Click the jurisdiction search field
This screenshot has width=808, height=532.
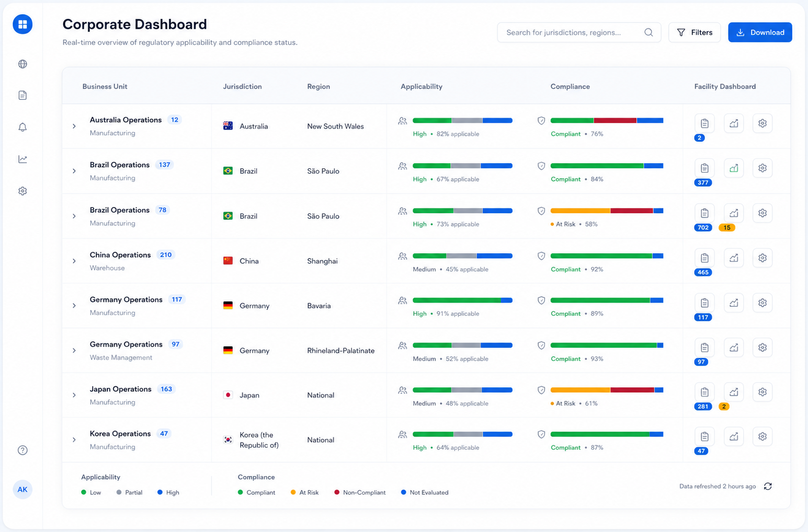[579, 32]
